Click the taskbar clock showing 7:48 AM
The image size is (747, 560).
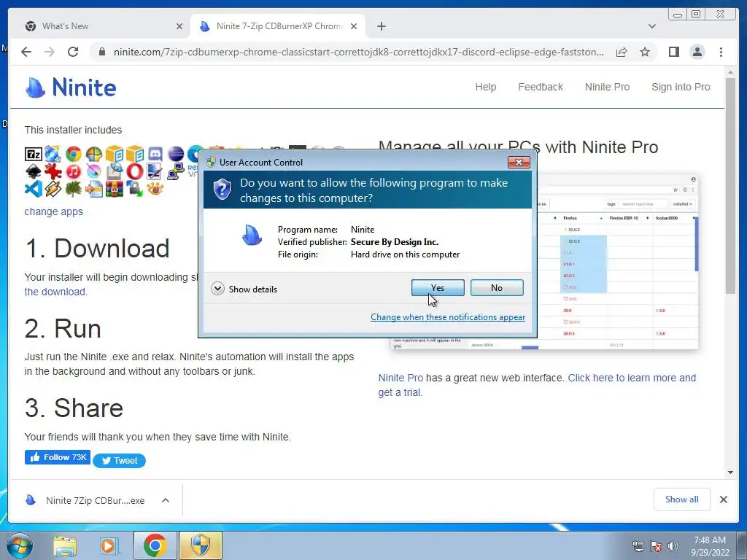pos(710,546)
